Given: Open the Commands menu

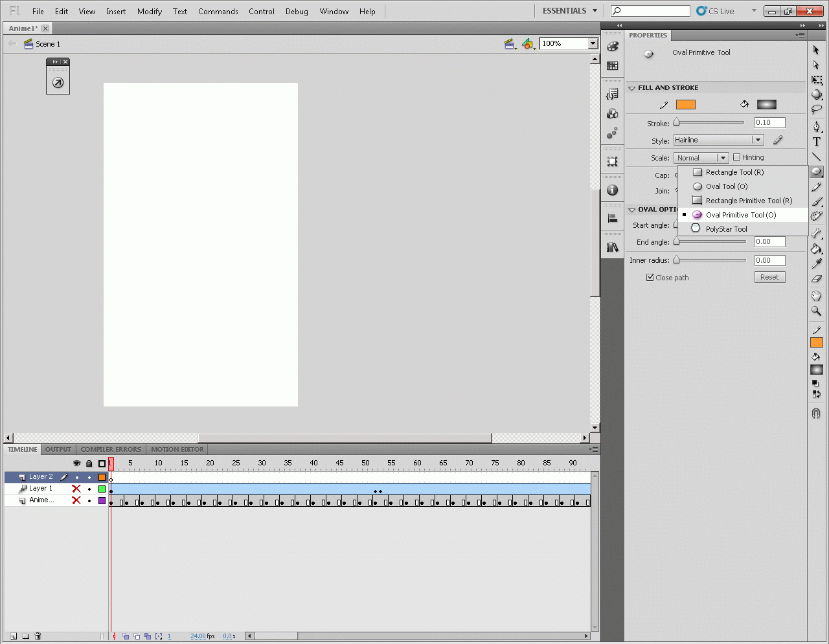Looking at the screenshot, I should click(x=218, y=12).
